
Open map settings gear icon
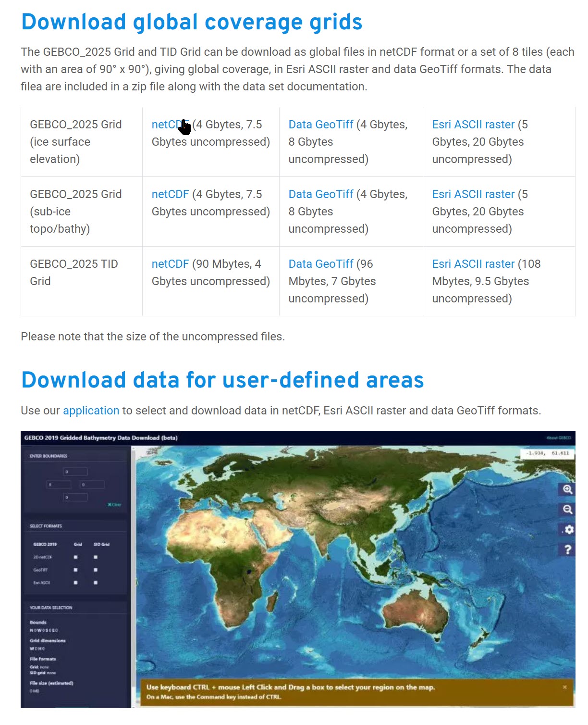(x=568, y=530)
